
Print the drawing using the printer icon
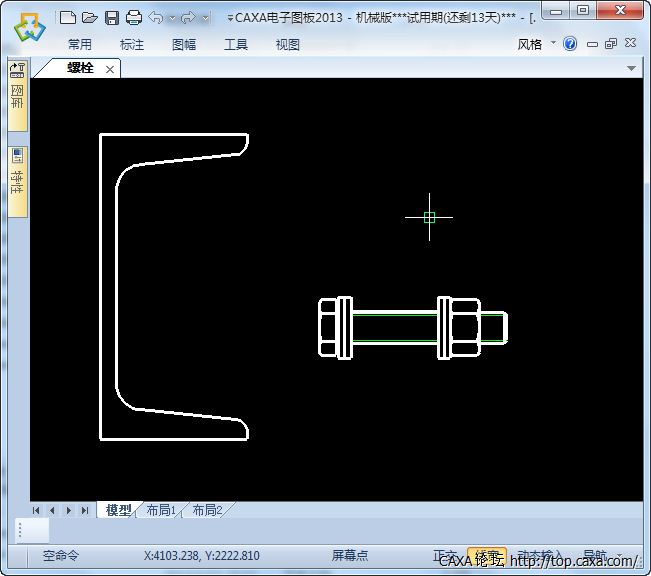coord(134,18)
